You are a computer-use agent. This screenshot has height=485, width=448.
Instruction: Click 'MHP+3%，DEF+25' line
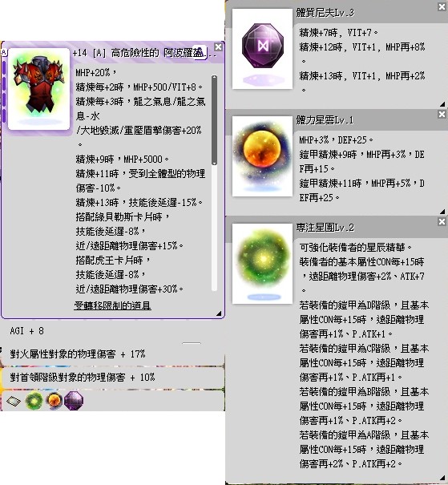point(336,140)
